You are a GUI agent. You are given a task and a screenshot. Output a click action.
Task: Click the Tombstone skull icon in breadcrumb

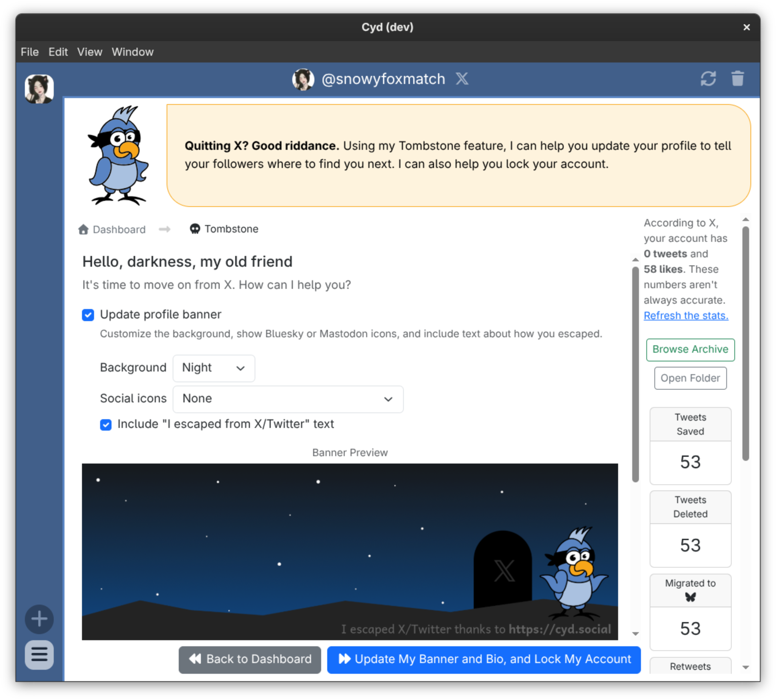(x=195, y=229)
